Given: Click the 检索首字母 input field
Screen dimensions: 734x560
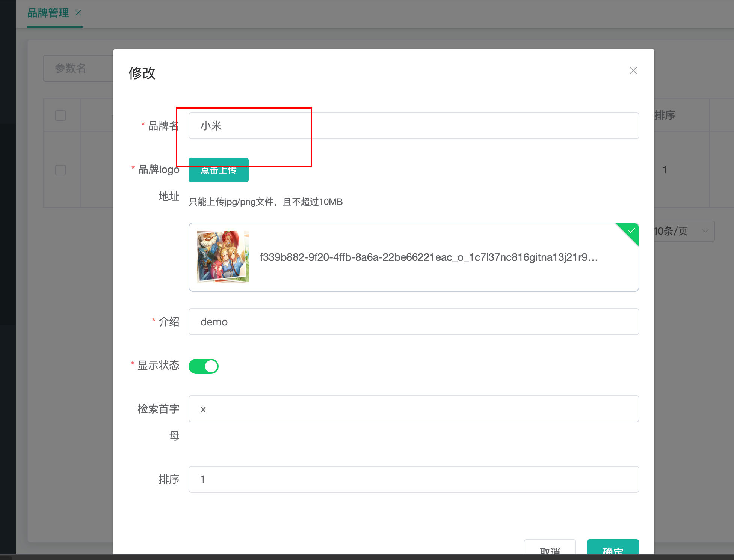Looking at the screenshot, I should tap(414, 409).
